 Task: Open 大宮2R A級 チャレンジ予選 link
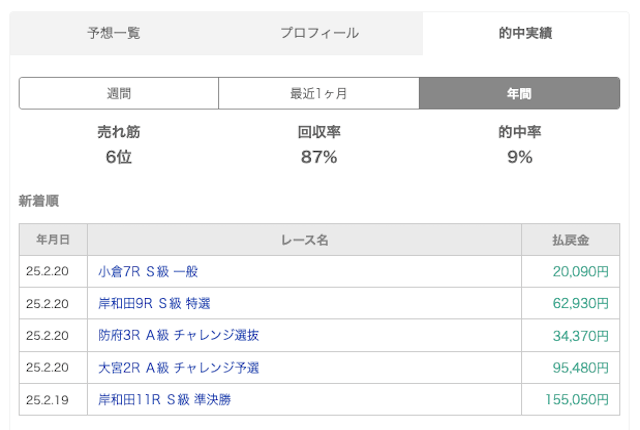(x=178, y=367)
